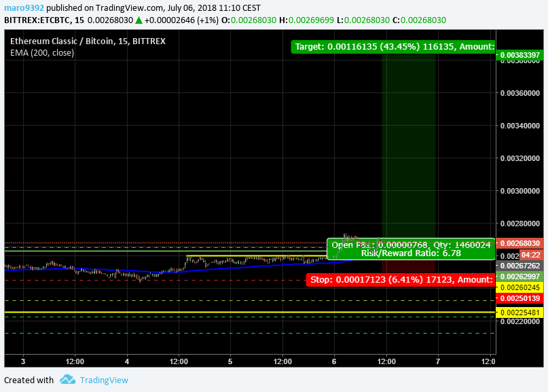Click the EMA (200, close) indicator label

coord(42,53)
